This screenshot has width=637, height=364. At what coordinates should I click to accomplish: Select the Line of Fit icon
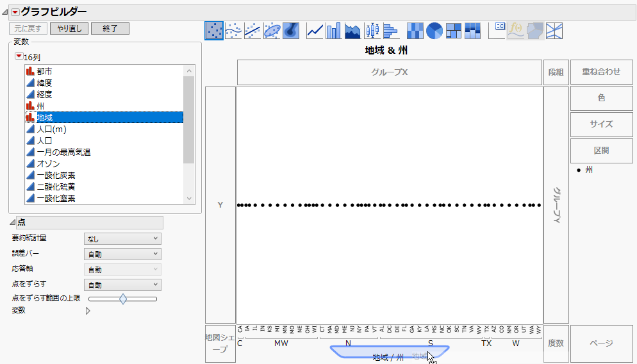click(x=252, y=31)
